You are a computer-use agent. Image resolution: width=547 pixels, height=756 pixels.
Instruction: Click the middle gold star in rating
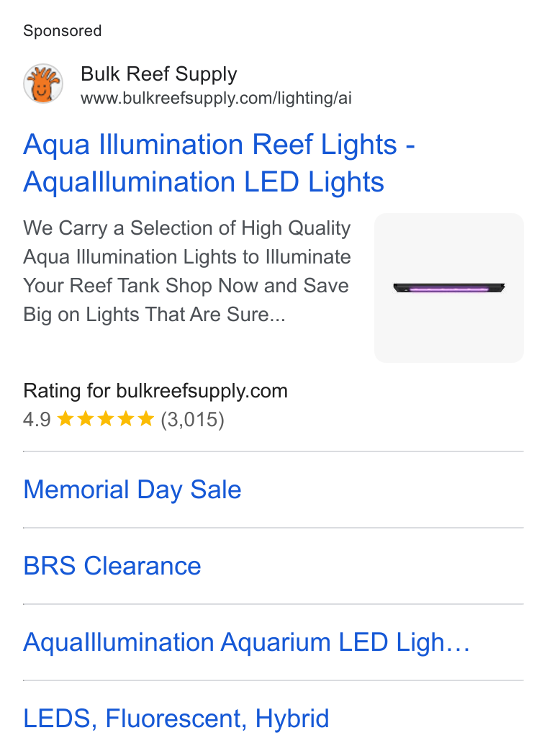(x=106, y=419)
